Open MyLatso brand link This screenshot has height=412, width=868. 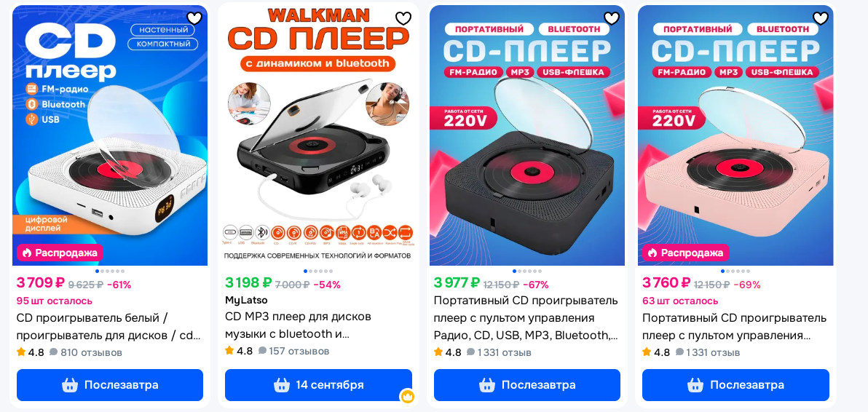[x=246, y=301]
